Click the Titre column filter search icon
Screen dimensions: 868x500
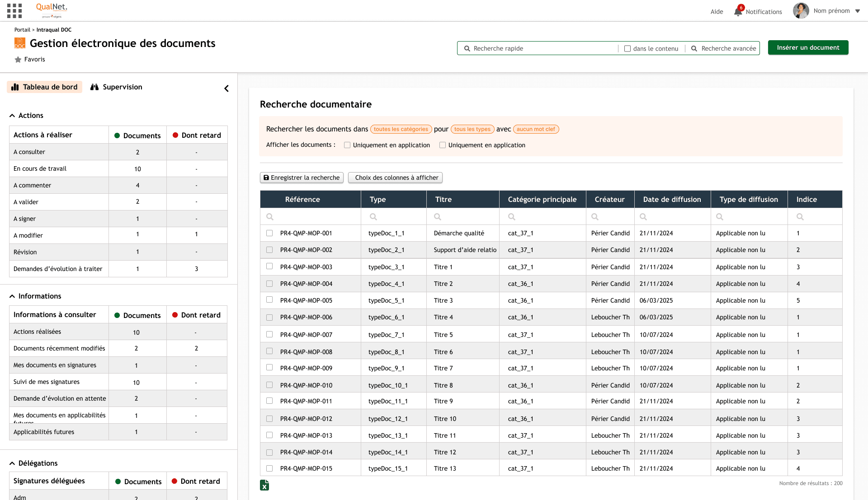(x=438, y=217)
